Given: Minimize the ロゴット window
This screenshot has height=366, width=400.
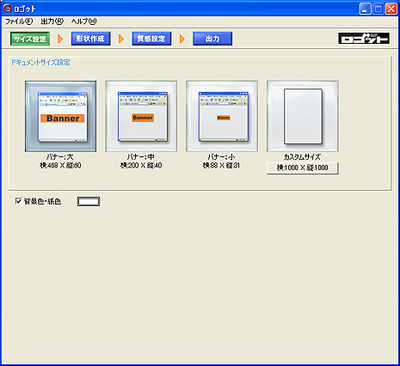Looking at the screenshot, I should pyautogui.click(x=365, y=9).
